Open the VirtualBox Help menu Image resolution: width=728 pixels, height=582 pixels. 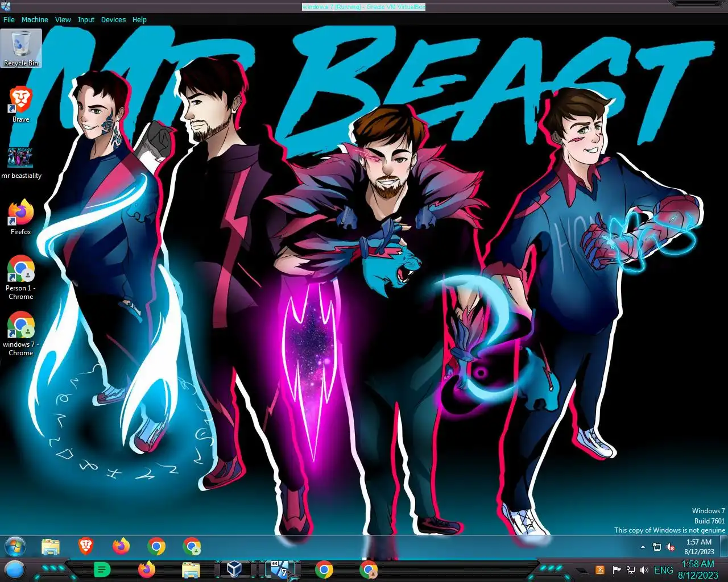(139, 19)
